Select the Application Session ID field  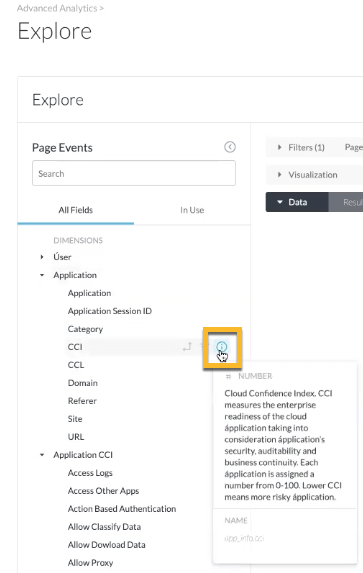coord(110,311)
